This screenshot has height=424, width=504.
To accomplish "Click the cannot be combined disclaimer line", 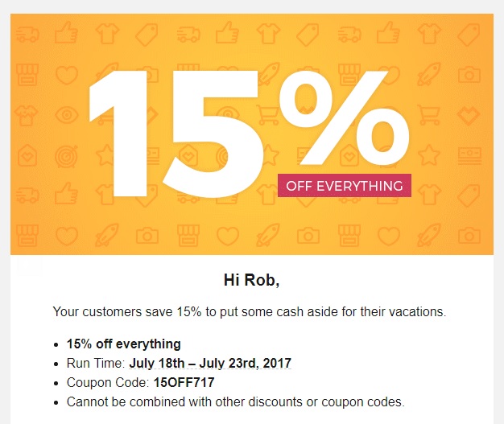I will (x=236, y=401).
